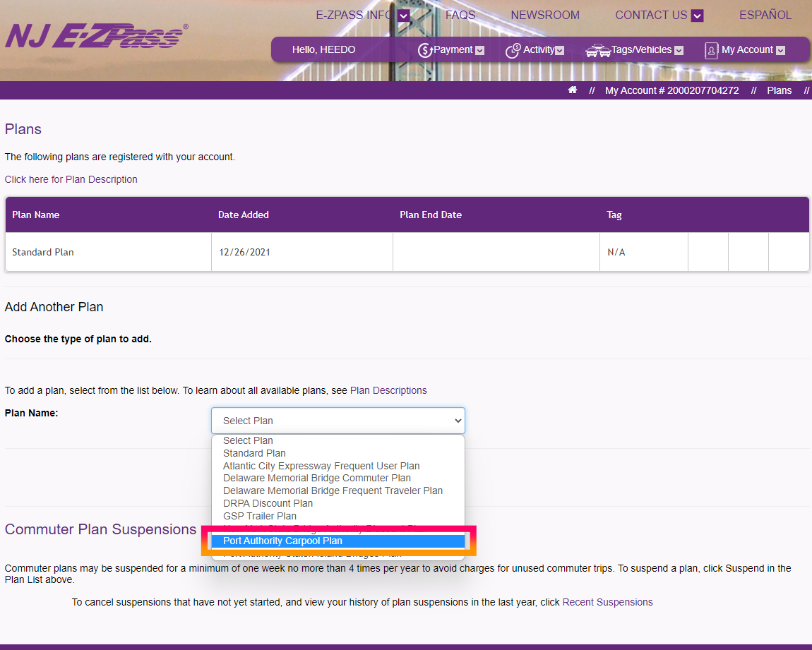Open the NEWSROOM page

(545, 15)
